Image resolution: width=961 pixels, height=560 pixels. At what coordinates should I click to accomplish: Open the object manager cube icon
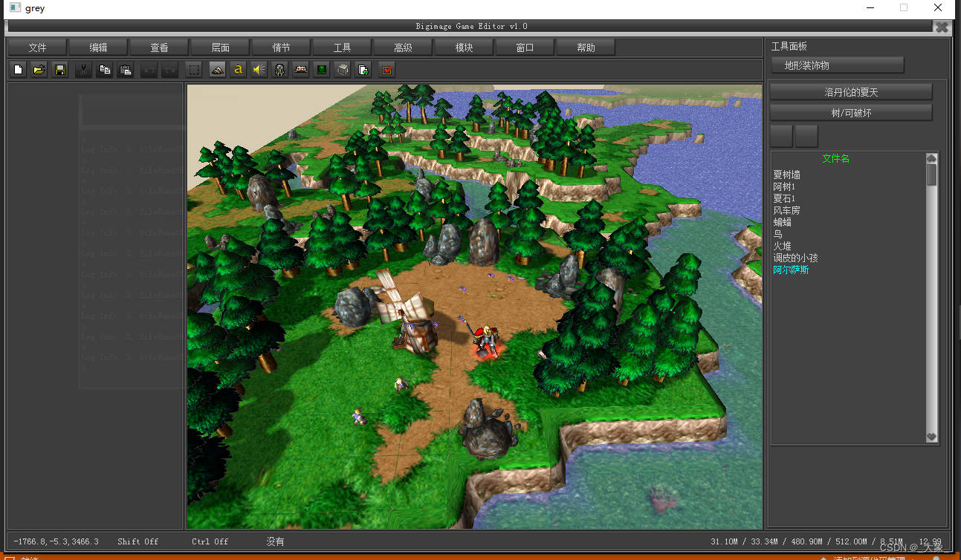(x=342, y=70)
